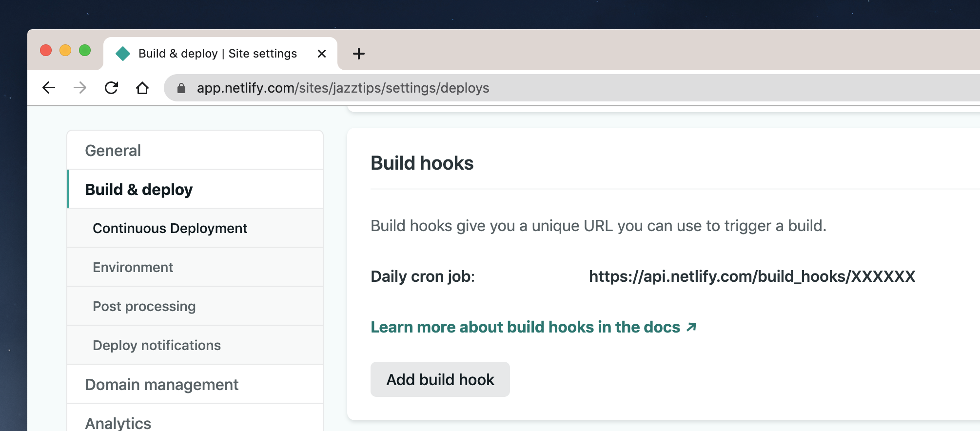Select Build & deploy in sidebar

pyautogui.click(x=195, y=189)
